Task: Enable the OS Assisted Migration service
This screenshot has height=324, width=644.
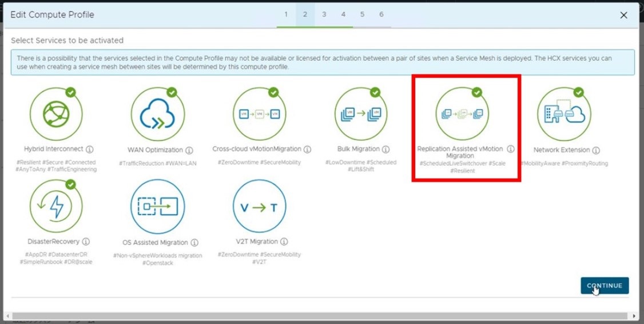Action: tap(157, 206)
